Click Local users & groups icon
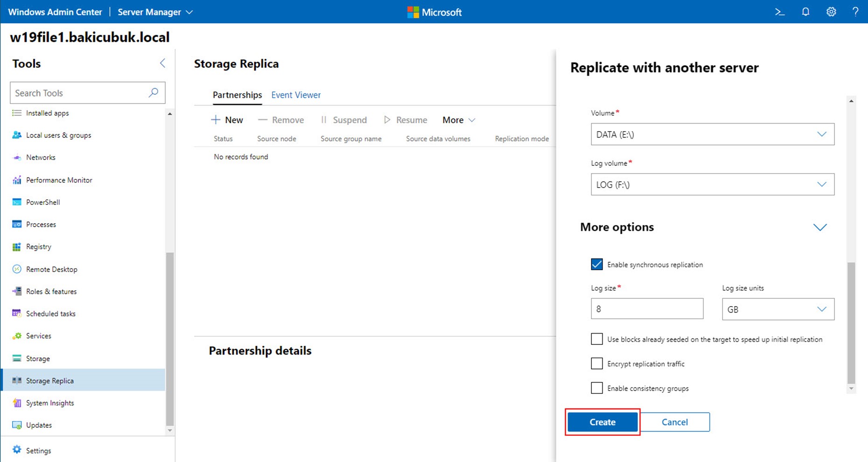This screenshot has width=868, height=462. (17, 135)
